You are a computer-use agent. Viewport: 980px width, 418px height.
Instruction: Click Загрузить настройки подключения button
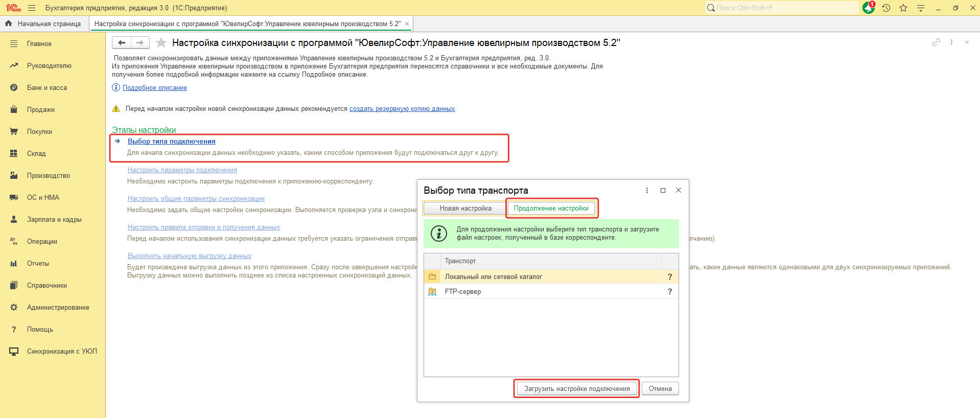(x=577, y=388)
